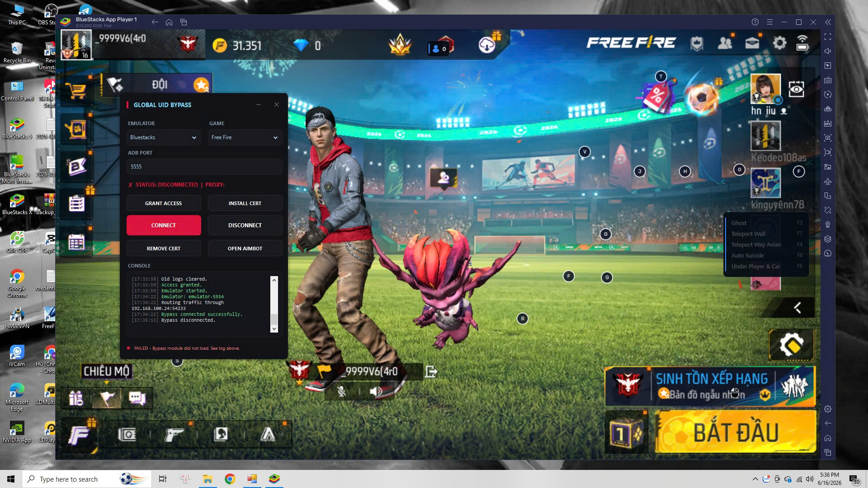Screen dimensions: 868x488
Task: Open the Emulator dropdown showing Bluestacks
Action: (164, 137)
